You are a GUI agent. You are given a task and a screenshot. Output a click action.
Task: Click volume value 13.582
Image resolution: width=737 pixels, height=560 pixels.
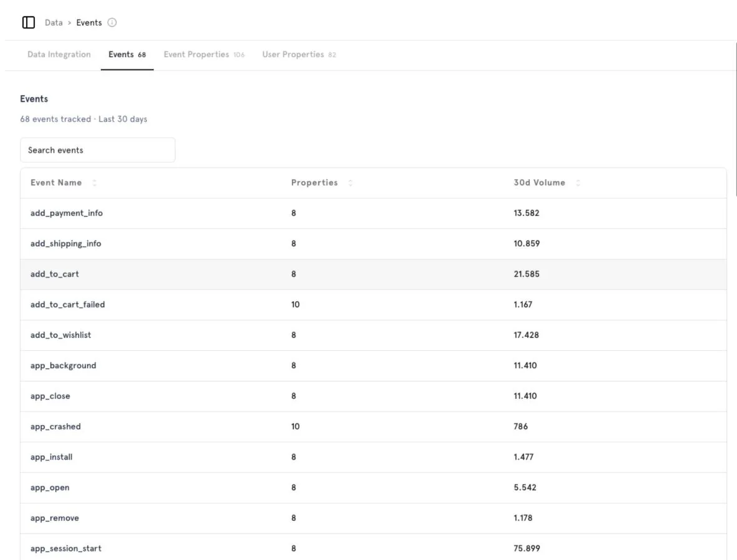(x=527, y=213)
